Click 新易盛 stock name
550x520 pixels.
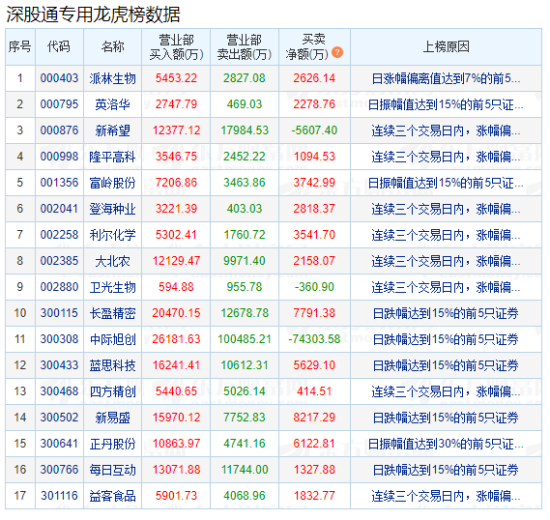pyautogui.click(x=113, y=418)
